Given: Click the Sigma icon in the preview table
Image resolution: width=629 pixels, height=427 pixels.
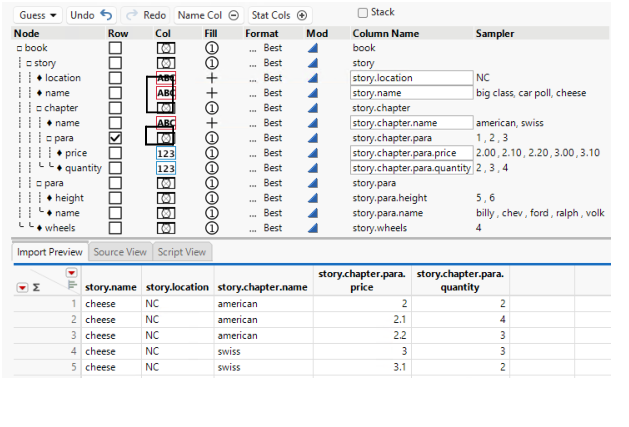Looking at the screenshot, I should (36, 287).
